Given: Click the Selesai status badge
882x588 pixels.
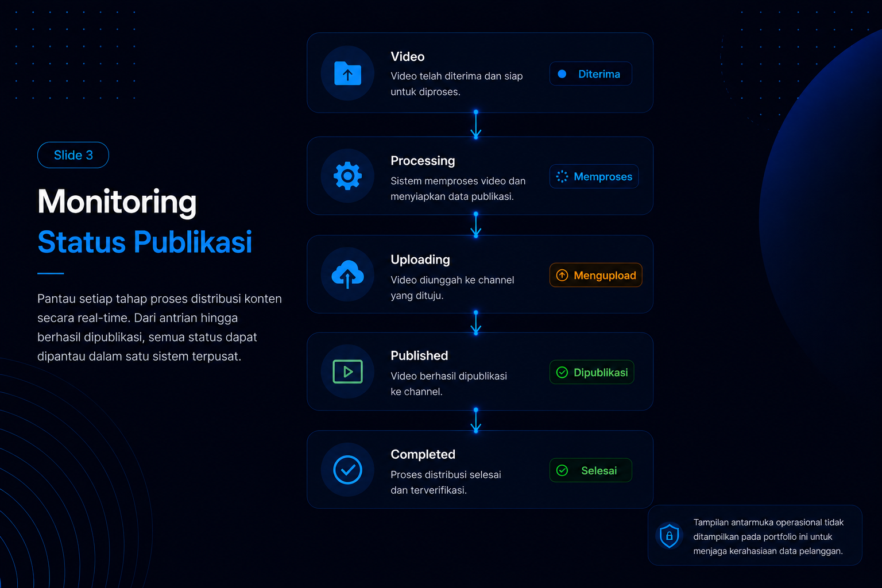Looking at the screenshot, I should point(590,470).
